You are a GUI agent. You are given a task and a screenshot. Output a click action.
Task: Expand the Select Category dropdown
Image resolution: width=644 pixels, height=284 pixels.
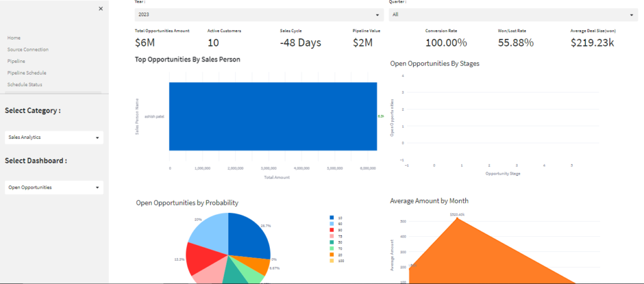pyautogui.click(x=53, y=137)
